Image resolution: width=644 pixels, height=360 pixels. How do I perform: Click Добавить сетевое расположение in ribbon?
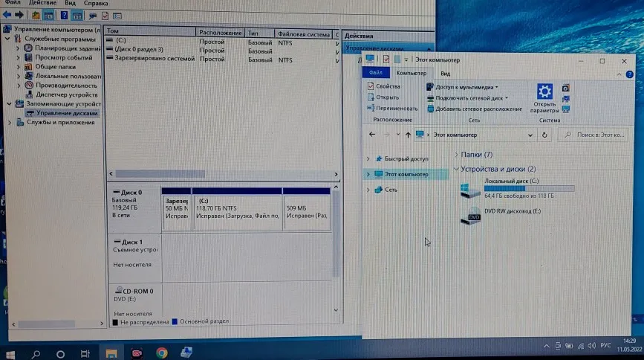(475, 109)
